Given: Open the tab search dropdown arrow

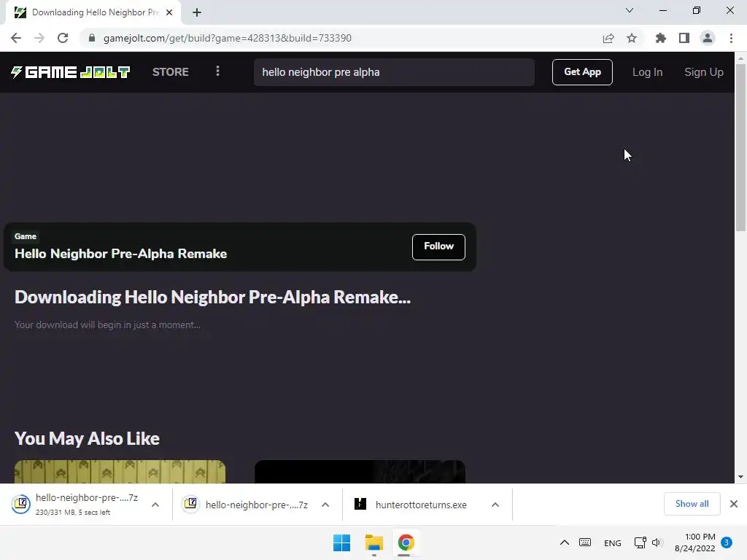Looking at the screenshot, I should click(x=630, y=10).
